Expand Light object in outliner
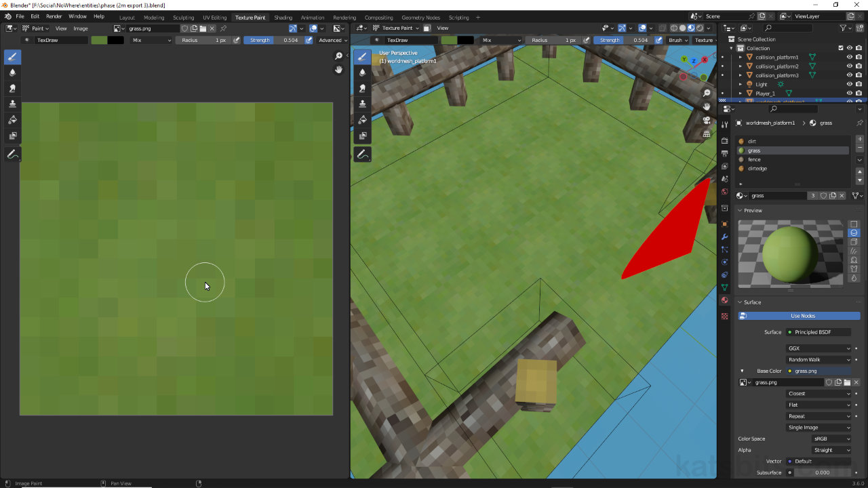Viewport: 868px width, 488px height. click(x=741, y=84)
